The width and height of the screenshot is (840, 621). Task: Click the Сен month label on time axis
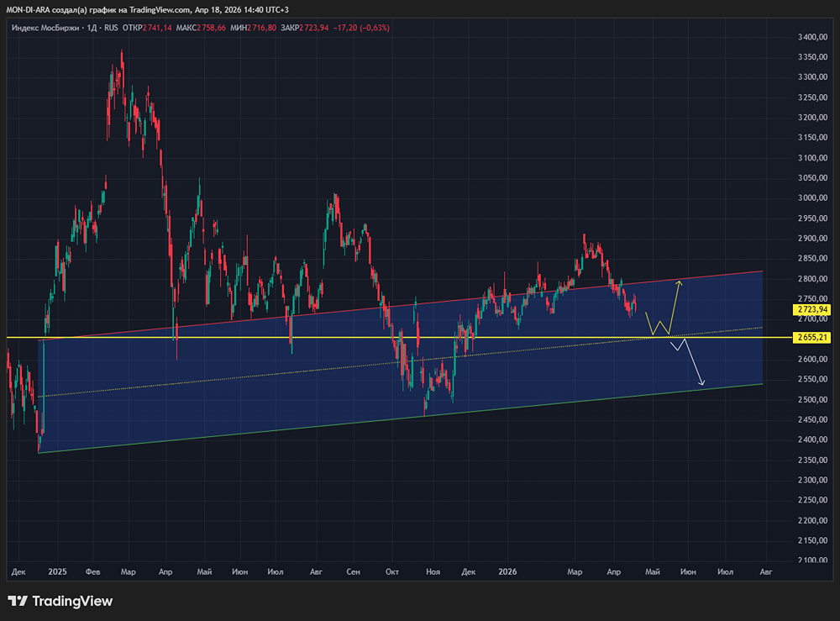point(353,571)
